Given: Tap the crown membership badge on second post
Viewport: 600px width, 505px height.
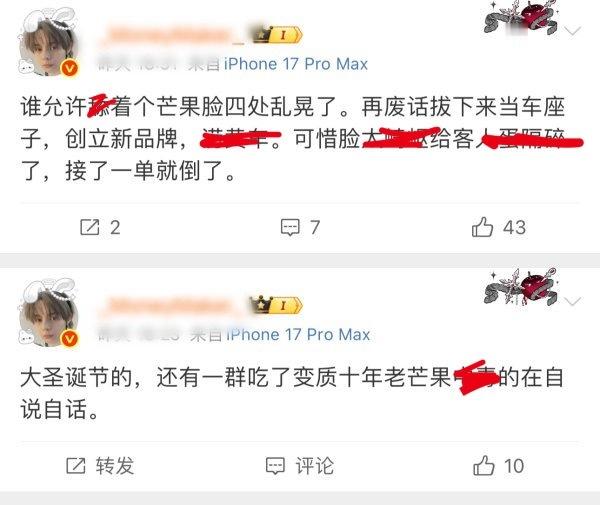Looking at the screenshot, I should pyautogui.click(x=276, y=305).
